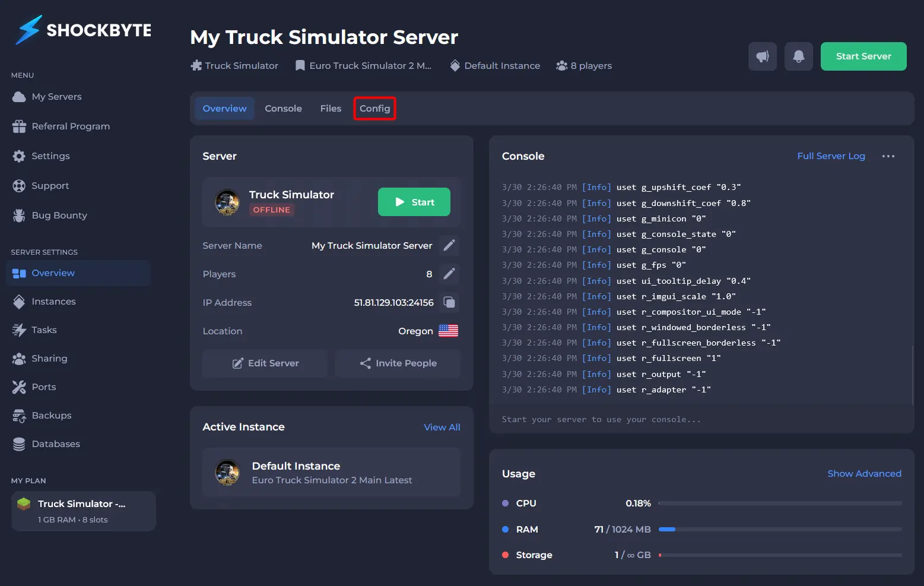
Task: Click RAM value 71 / 1024 MB
Action: tap(623, 530)
